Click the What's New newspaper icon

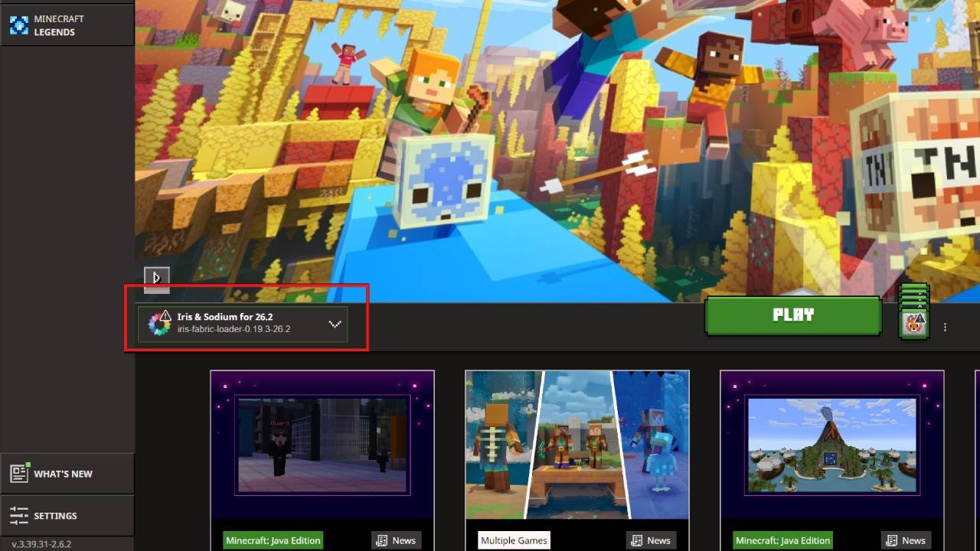[x=19, y=473]
